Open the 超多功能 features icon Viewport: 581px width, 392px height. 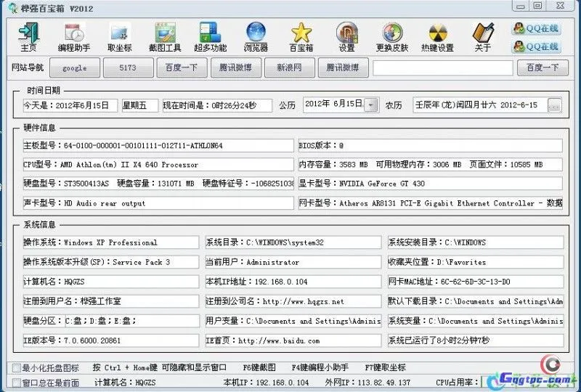click(211, 37)
